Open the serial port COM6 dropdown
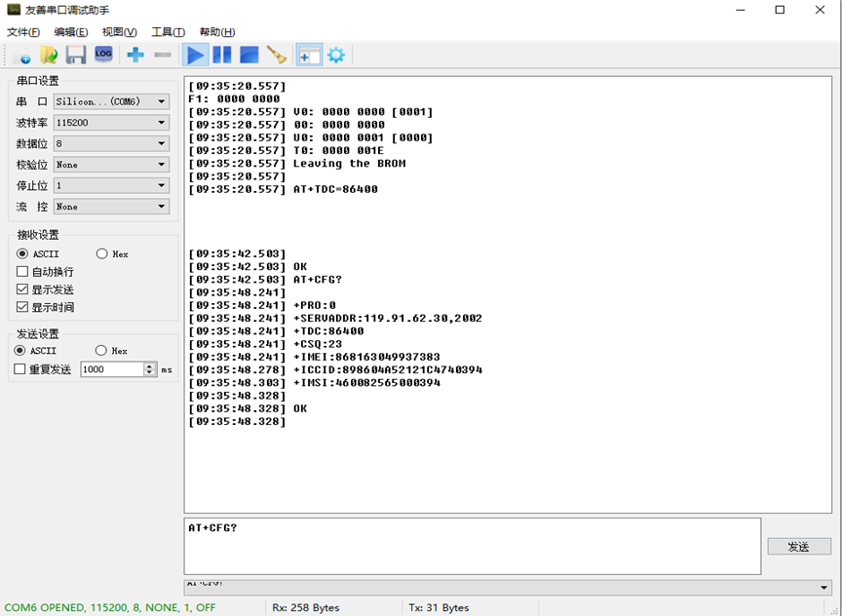The image size is (842, 616). [112, 101]
